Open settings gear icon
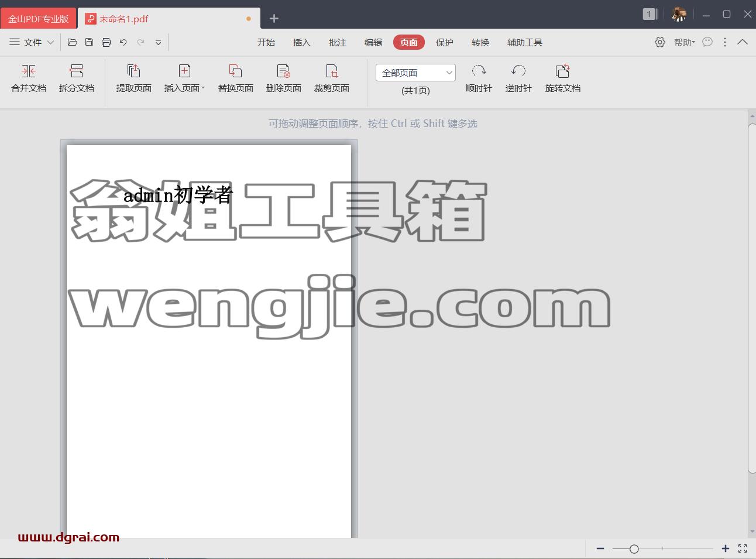 click(660, 42)
